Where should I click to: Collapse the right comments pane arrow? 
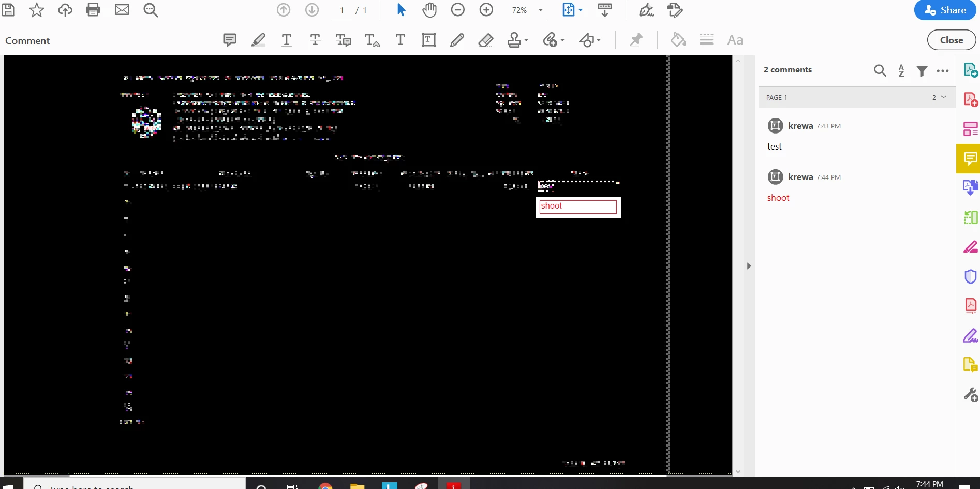click(749, 266)
